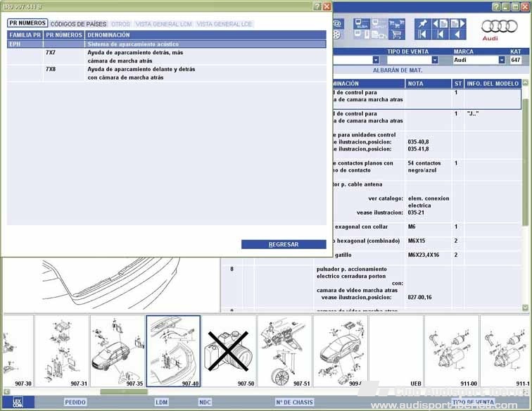This screenshot has height=411, width=532.
Task: Jump to first record icon
Action: pos(422,34)
